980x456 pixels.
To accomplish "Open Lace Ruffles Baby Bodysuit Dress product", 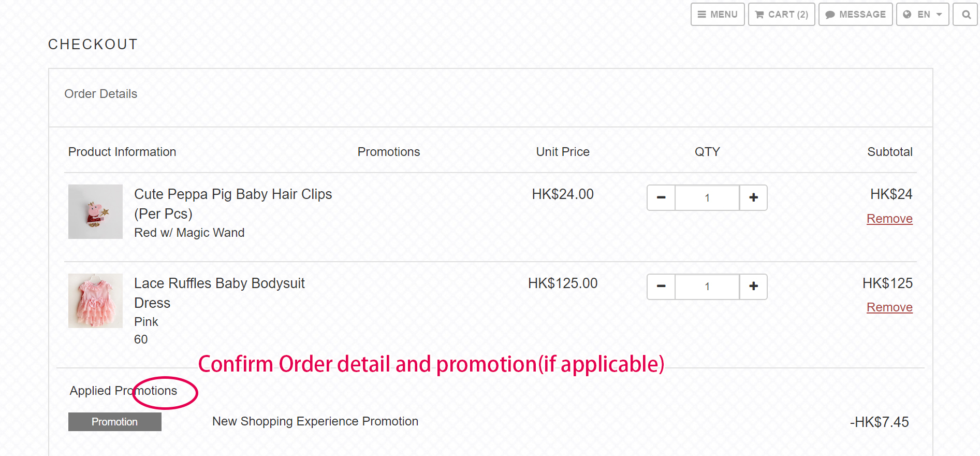I will click(220, 283).
